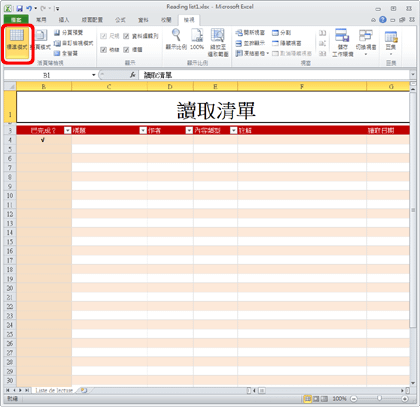420x407 pixels.
Task: Set zoom to 100% ribbon button
Action: pos(197,39)
